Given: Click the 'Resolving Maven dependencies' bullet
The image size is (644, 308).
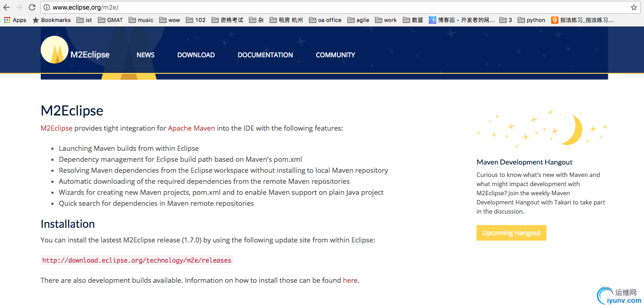Looking at the screenshot, I should click(223, 170).
